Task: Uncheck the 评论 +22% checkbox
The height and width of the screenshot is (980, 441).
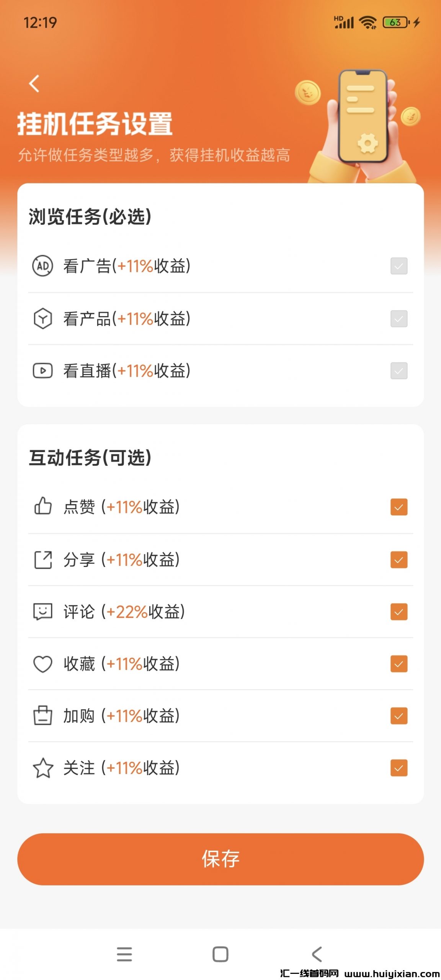Action: [x=399, y=612]
